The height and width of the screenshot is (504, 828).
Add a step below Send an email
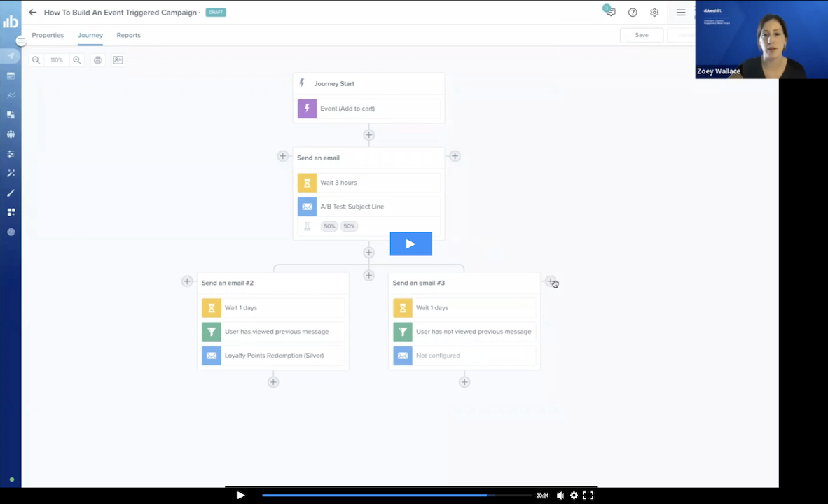click(368, 252)
